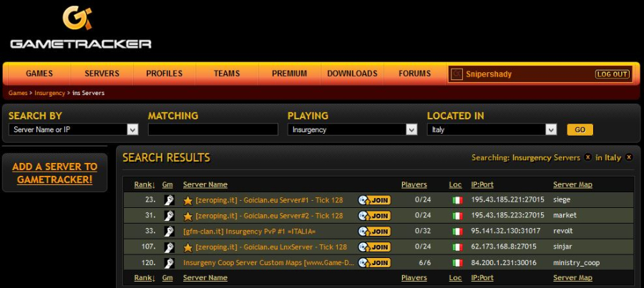Image resolution: width=644 pixels, height=288 pixels.
Task: Open the Servers menu
Action: [x=102, y=74]
